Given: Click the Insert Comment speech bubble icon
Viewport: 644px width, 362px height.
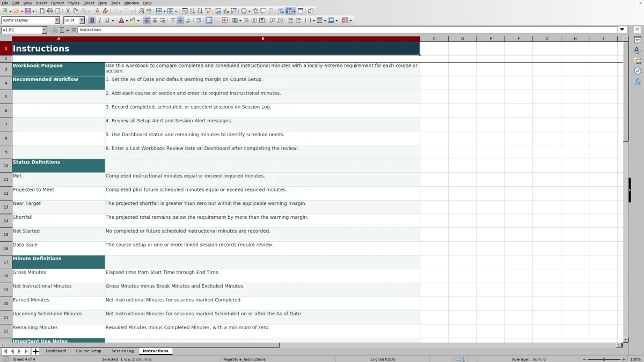Looking at the screenshot, I should pos(263,11).
